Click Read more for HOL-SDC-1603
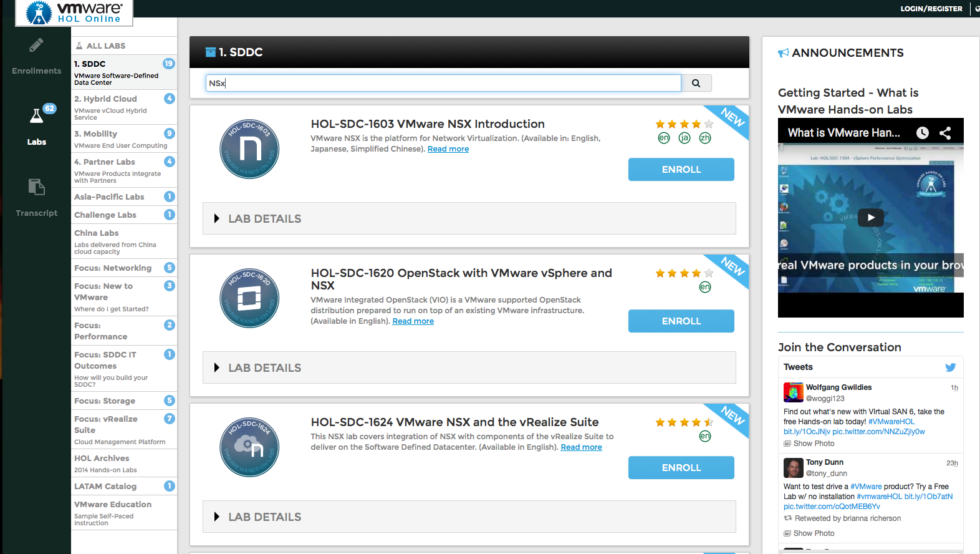 click(x=448, y=149)
